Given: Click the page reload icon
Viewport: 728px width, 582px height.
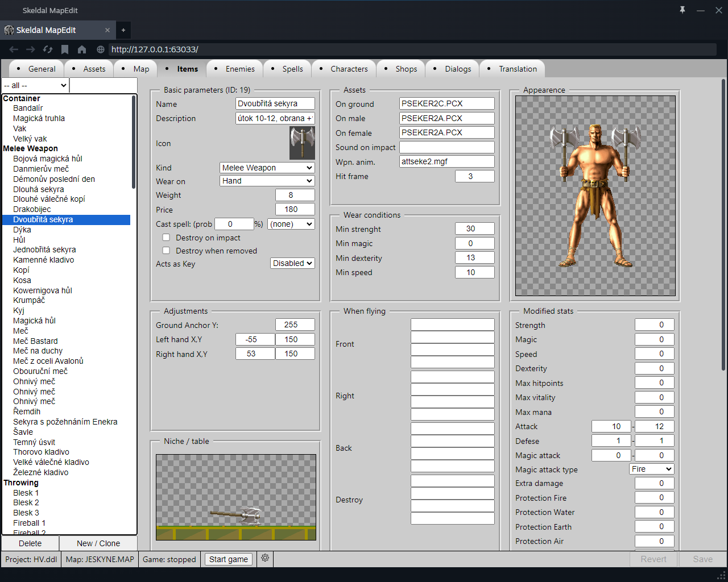Looking at the screenshot, I should (x=48, y=49).
